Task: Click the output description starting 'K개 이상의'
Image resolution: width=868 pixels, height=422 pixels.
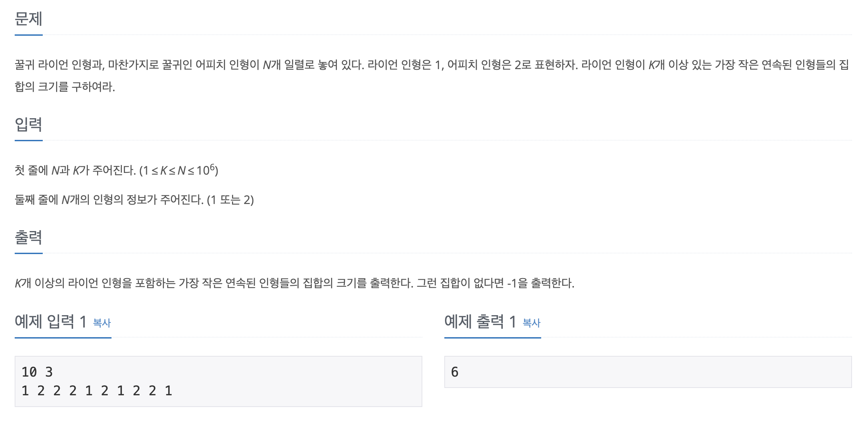Action: (294, 283)
